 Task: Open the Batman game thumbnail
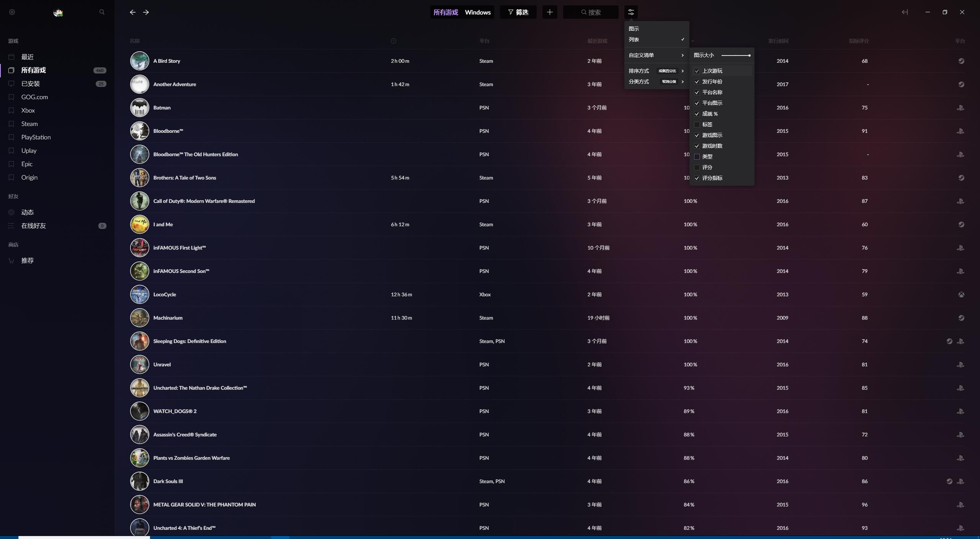click(139, 108)
